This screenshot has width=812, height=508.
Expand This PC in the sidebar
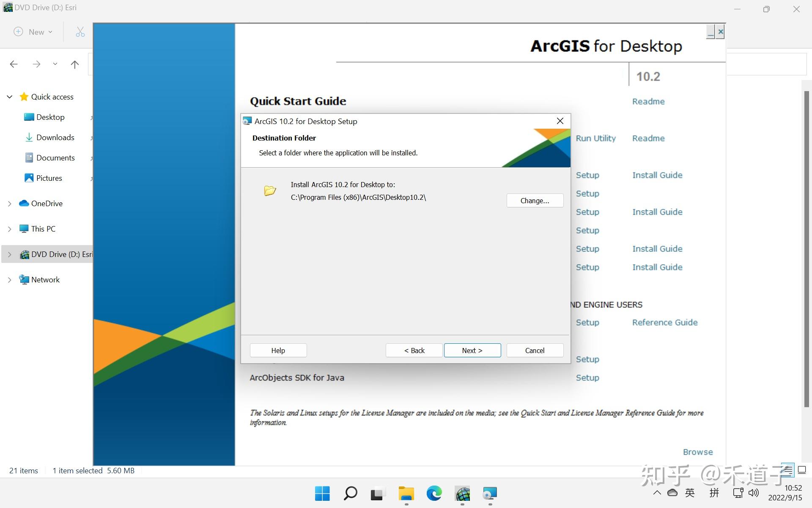coord(9,229)
